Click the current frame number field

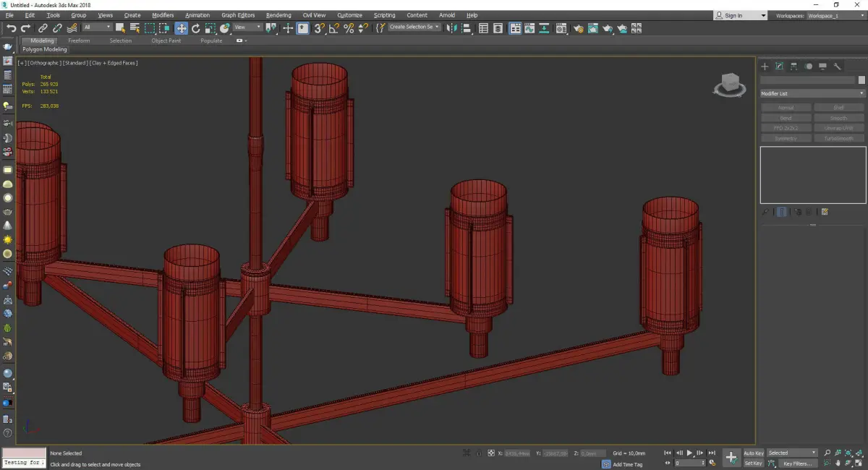pyautogui.click(x=689, y=463)
